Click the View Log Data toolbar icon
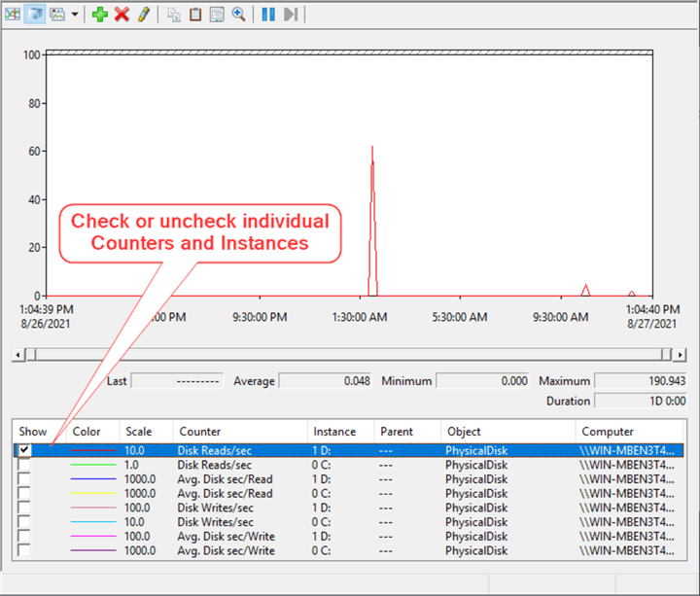700x596 pixels. 35,15
